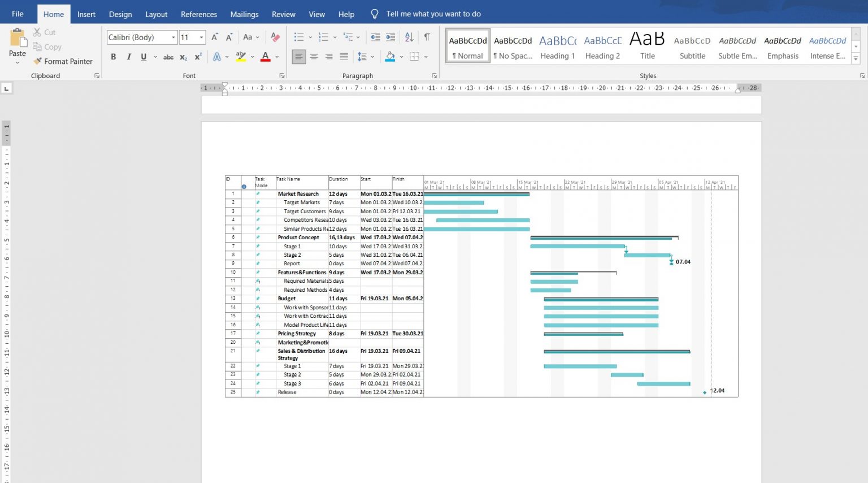Open the Review ribbon tab
The image size is (868, 483).
click(283, 14)
